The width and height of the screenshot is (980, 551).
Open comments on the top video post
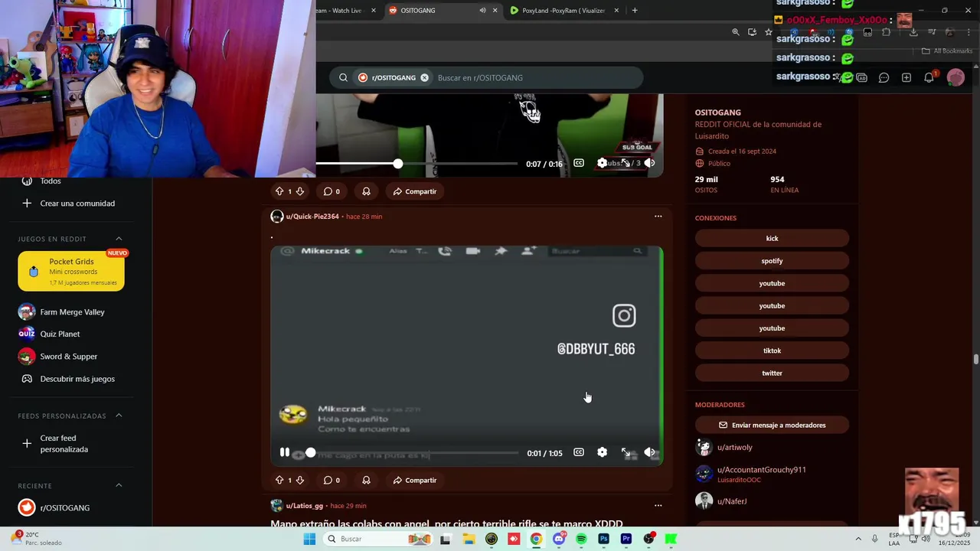(332, 191)
